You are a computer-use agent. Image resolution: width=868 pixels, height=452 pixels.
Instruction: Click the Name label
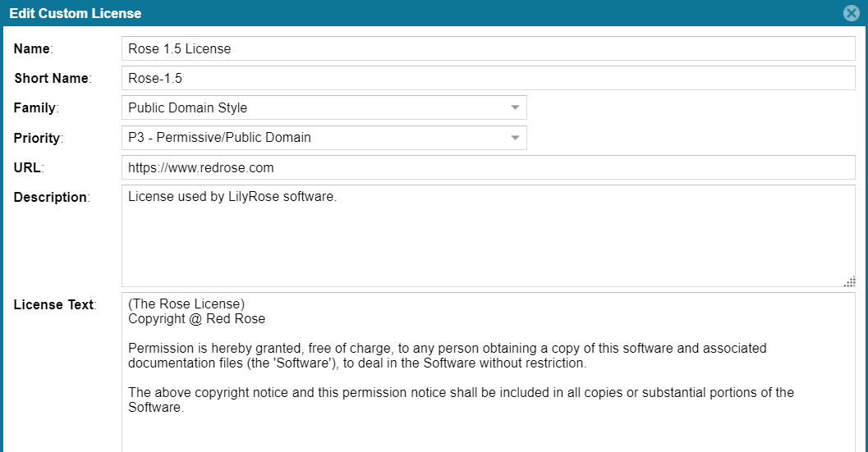point(32,48)
